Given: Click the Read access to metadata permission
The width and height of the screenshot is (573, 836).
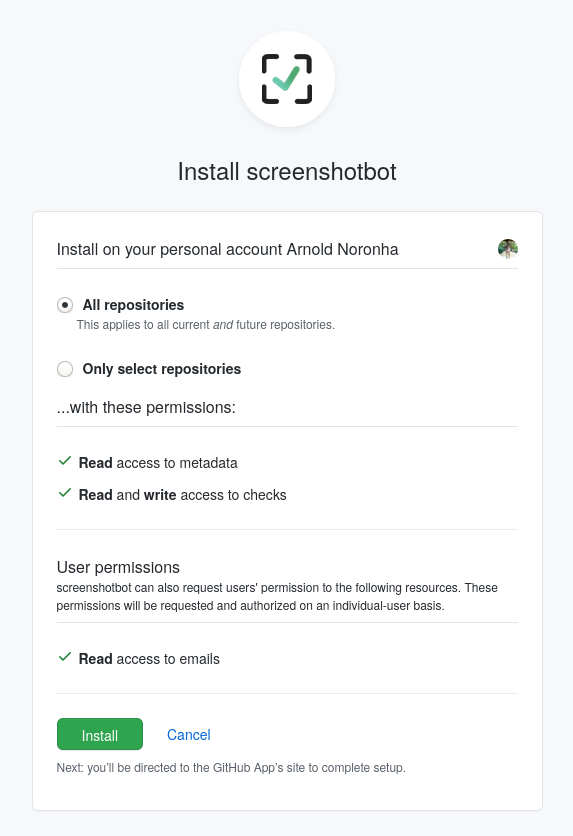Looking at the screenshot, I should tap(158, 463).
